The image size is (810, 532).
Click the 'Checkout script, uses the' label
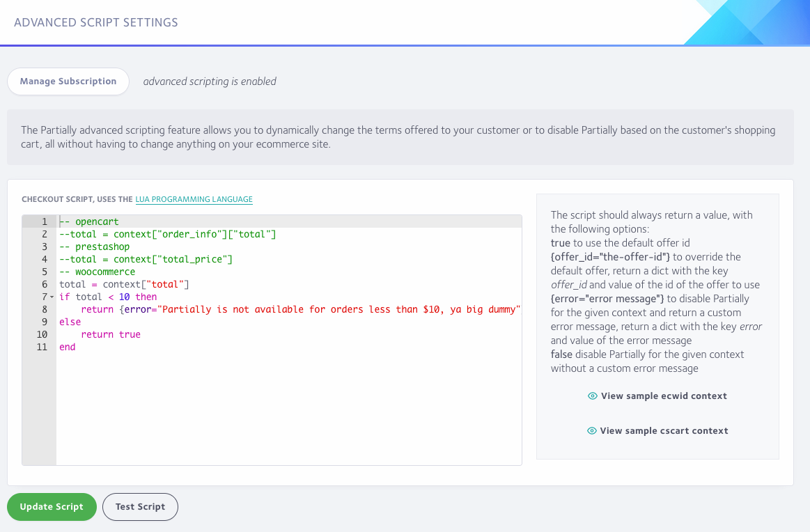click(x=77, y=199)
